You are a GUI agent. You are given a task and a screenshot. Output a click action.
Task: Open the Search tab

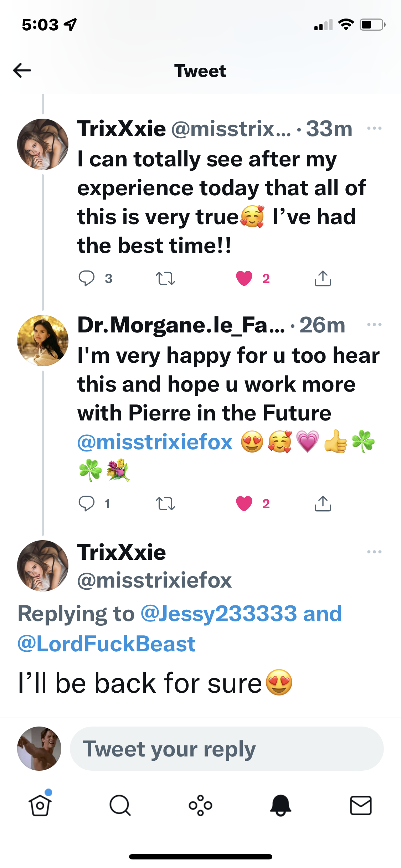(x=120, y=805)
